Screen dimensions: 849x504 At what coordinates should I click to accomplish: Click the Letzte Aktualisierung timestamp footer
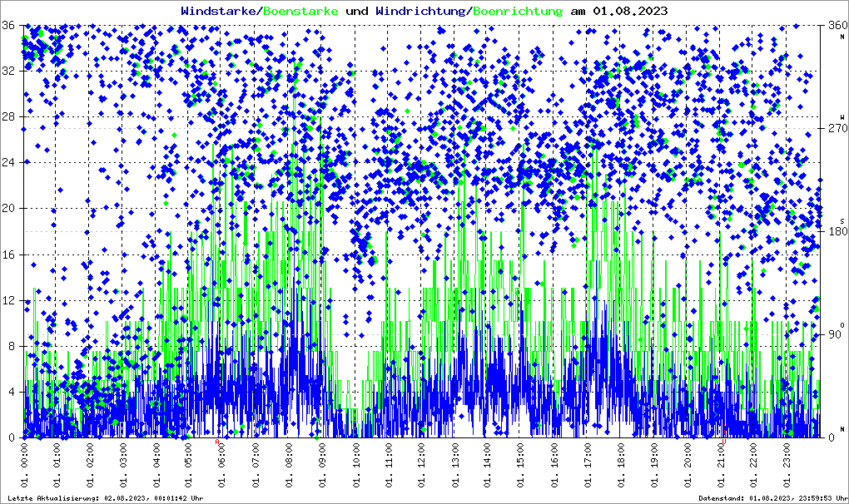click(106, 498)
